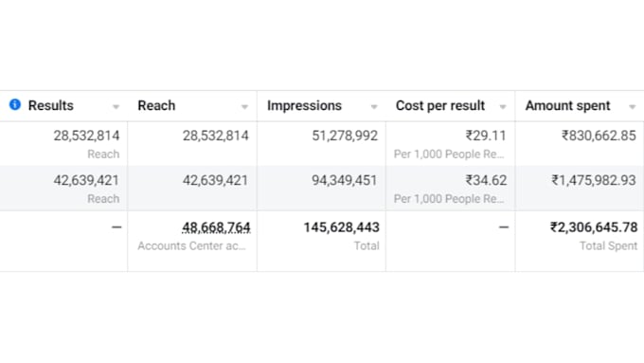Open the Amount spent column dropdown arrow
This screenshot has width=644, height=363.
point(632,107)
